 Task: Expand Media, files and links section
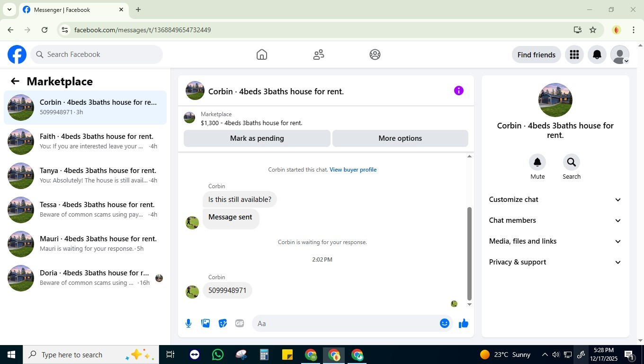tap(555, 241)
